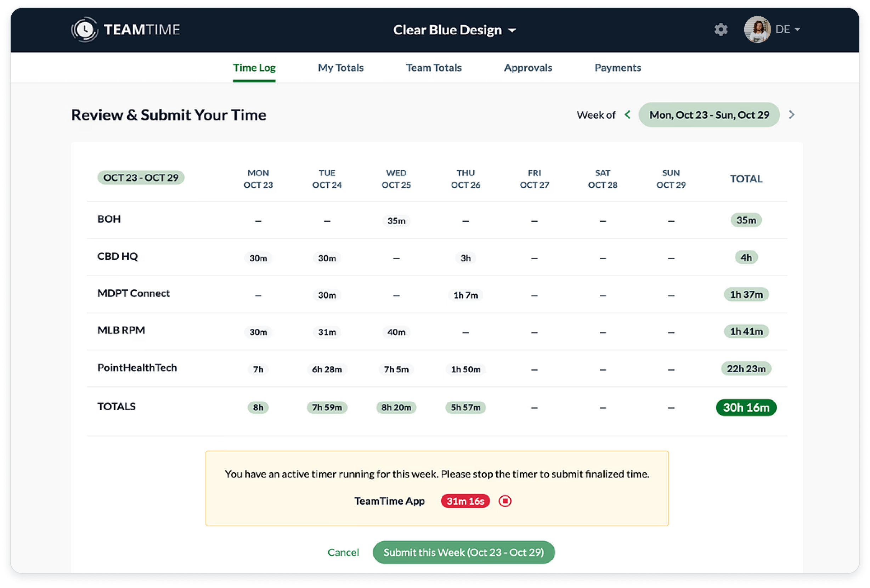Go to the previous week
Image resolution: width=870 pixels, height=588 pixels.
628,114
